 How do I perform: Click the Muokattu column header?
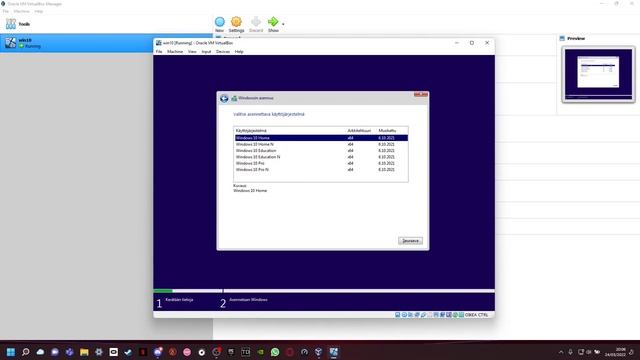click(x=387, y=131)
